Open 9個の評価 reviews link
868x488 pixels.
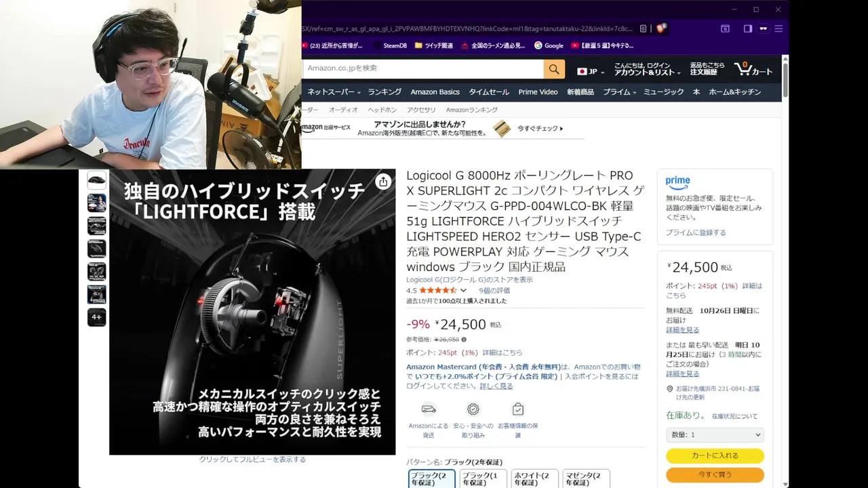tap(494, 290)
